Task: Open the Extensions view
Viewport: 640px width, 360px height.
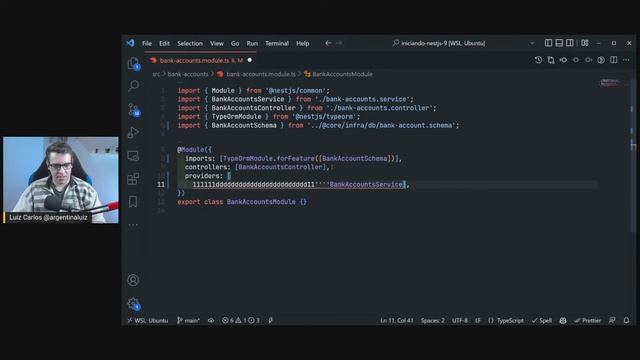Action: 133,179
